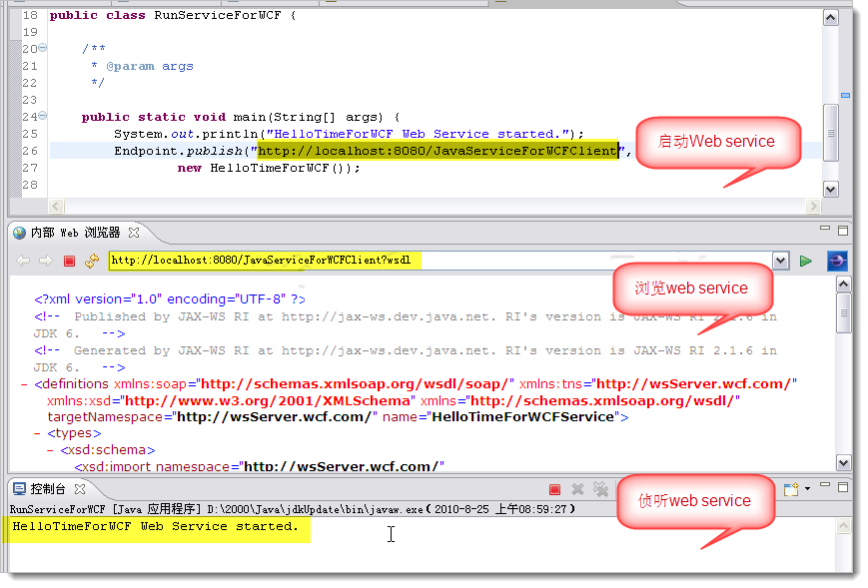Close the Console (控制台) tab
This screenshot has height=588, width=868.
[80, 489]
